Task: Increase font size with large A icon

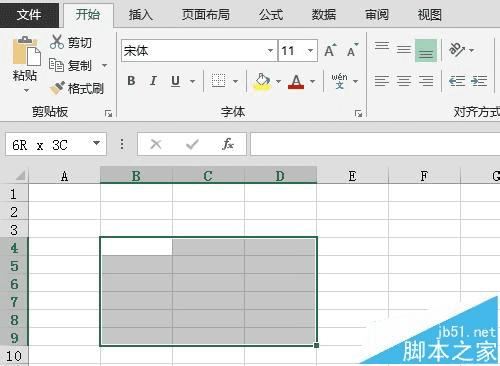Action: click(330, 51)
